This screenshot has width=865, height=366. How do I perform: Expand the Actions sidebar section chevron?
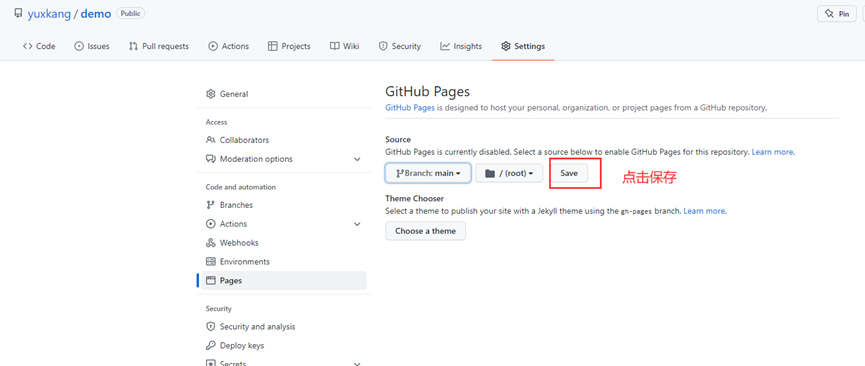tap(357, 224)
